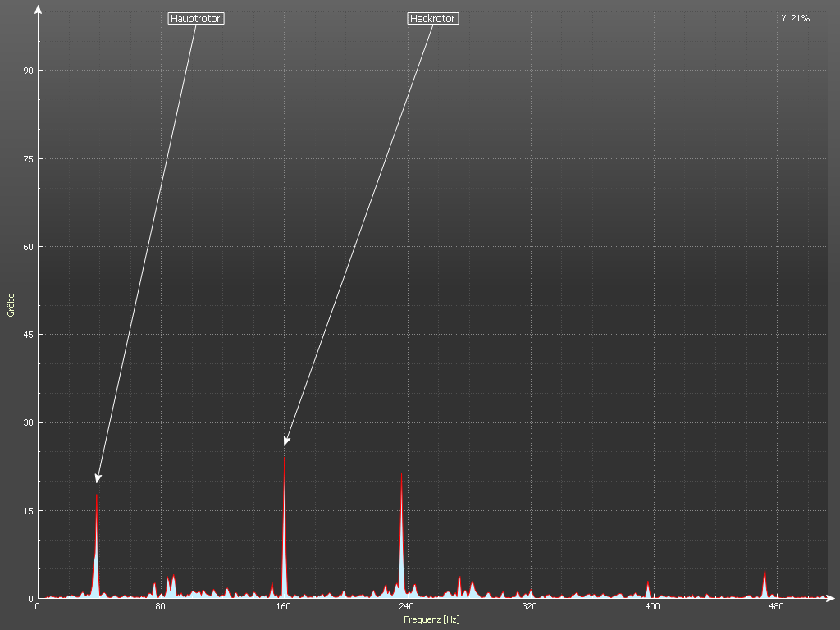This screenshot has height=630, width=840.
Task: Click the arrow tip at top of Y axis
Action: pos(38,8)
